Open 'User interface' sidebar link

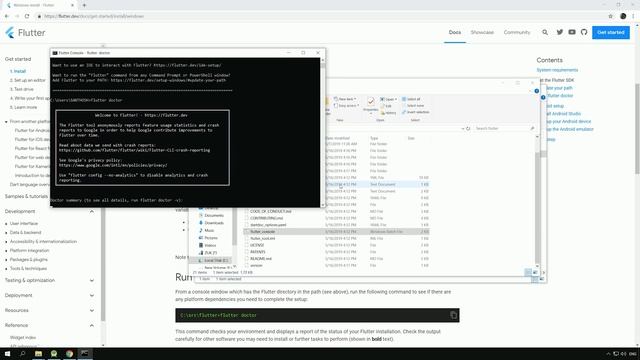tap(24, 223)
